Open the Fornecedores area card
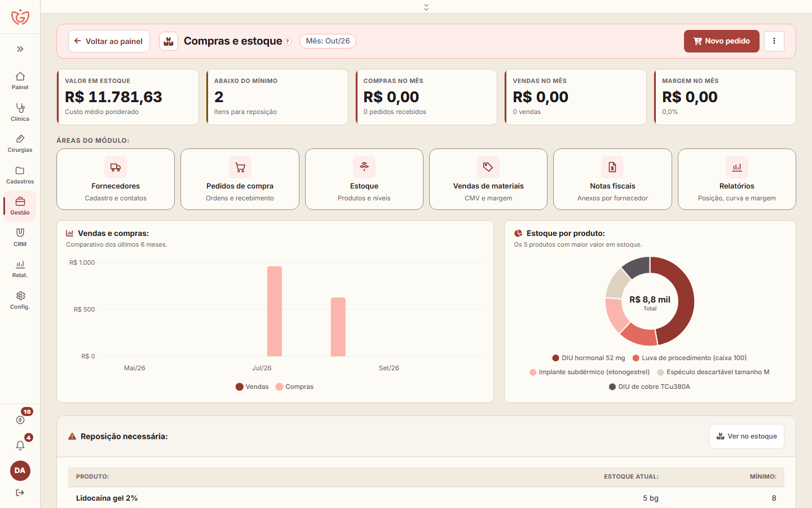The image size is (812, 508). tap(116, 179)
